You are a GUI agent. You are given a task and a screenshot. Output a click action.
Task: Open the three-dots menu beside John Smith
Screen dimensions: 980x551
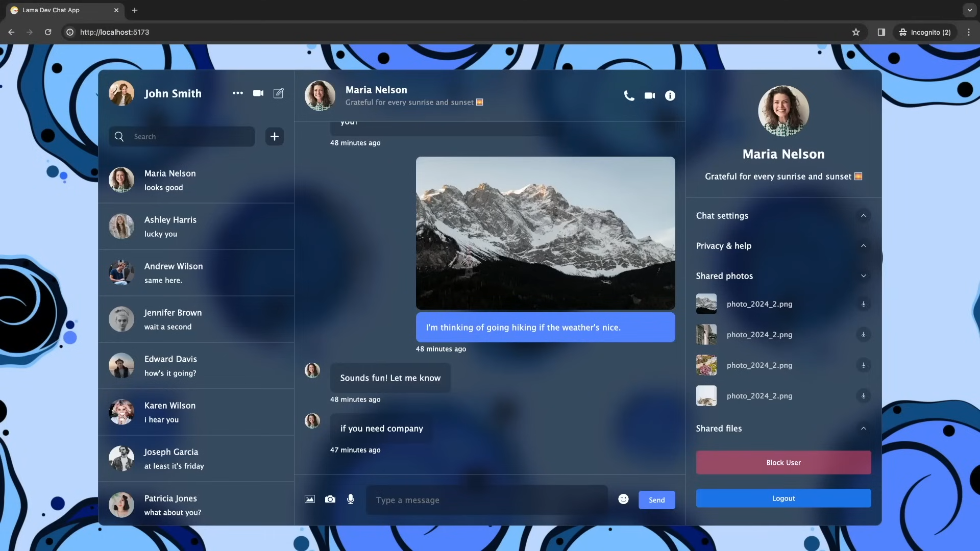(237, 93)
